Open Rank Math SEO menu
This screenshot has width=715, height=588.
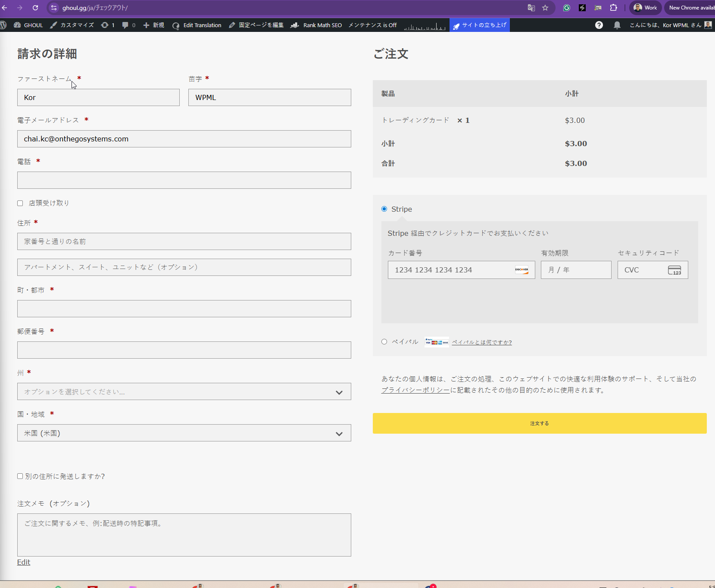pyautogui.click(x=317, y=25)
